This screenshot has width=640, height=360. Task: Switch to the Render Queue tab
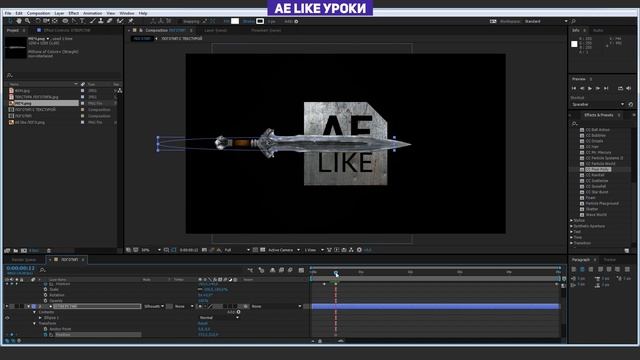tap(24, 260)
